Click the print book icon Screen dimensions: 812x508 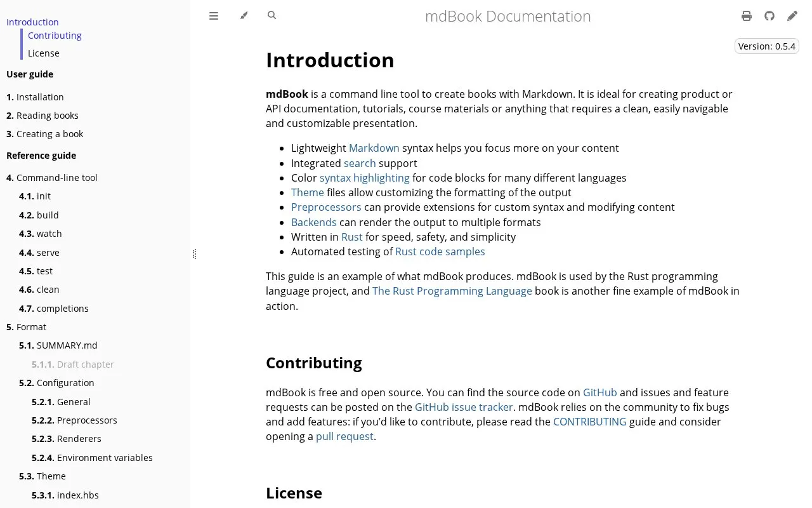(x=747, y=16)
